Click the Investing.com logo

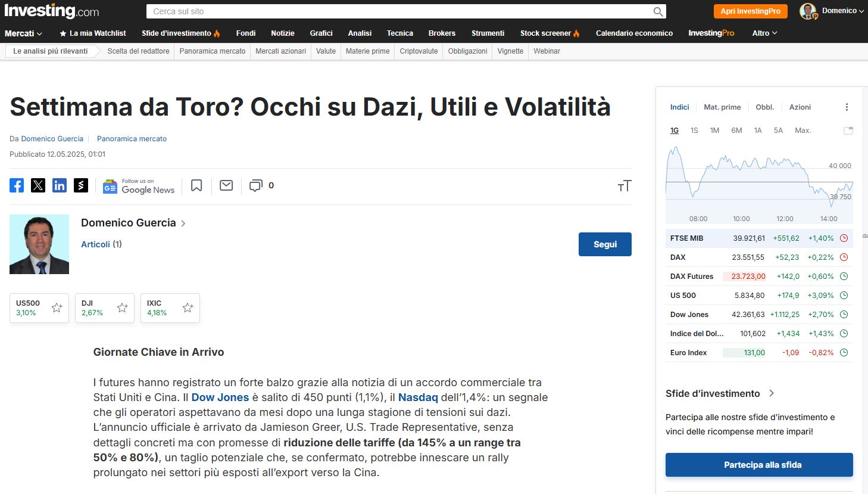point(52,11)
